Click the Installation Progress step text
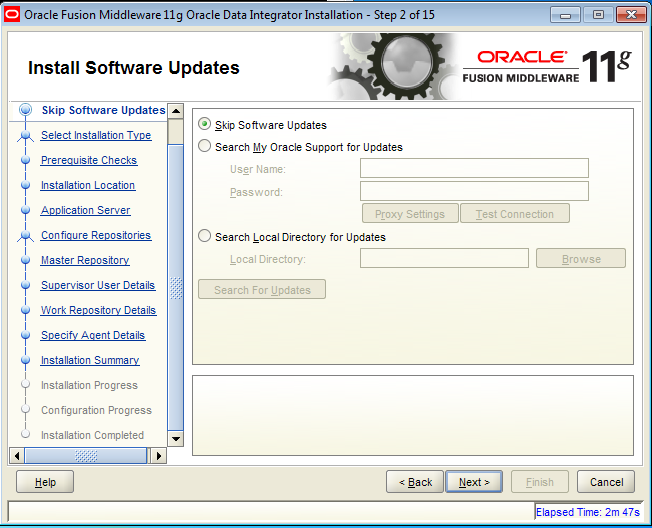The height and width of the screenshot is (528, 652). (x=89, y=385)
